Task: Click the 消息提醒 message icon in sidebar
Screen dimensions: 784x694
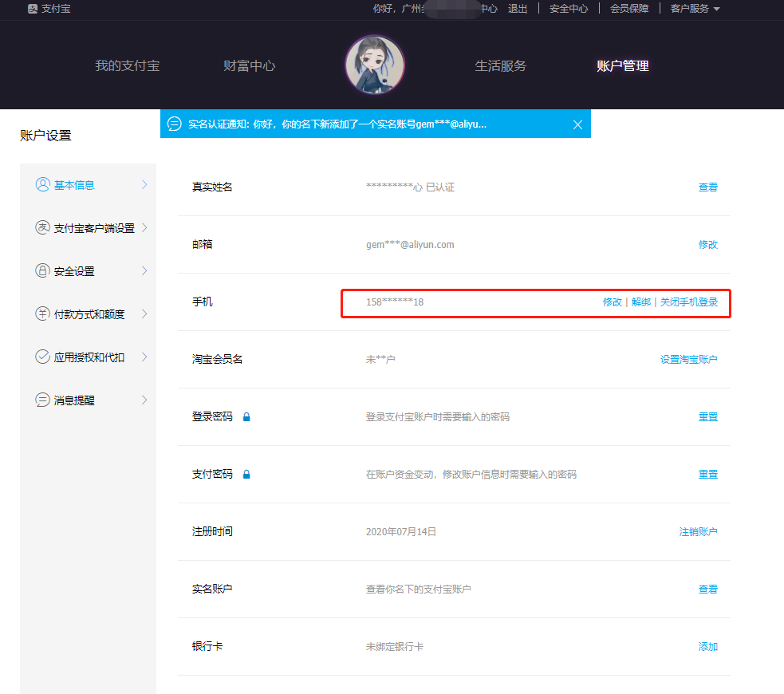Action: point(42,400)
